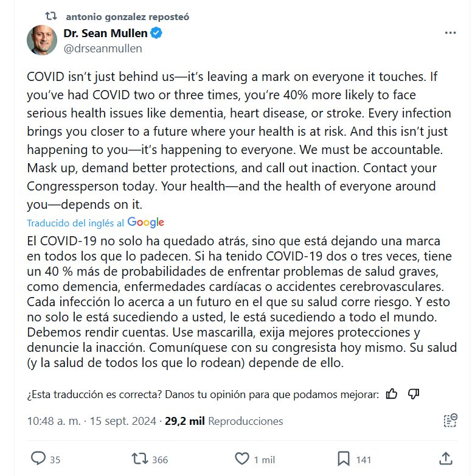Screen dimensions: 472x476
Task: Open Dr. Sean Mullen's profile picture
Action: 42,40
